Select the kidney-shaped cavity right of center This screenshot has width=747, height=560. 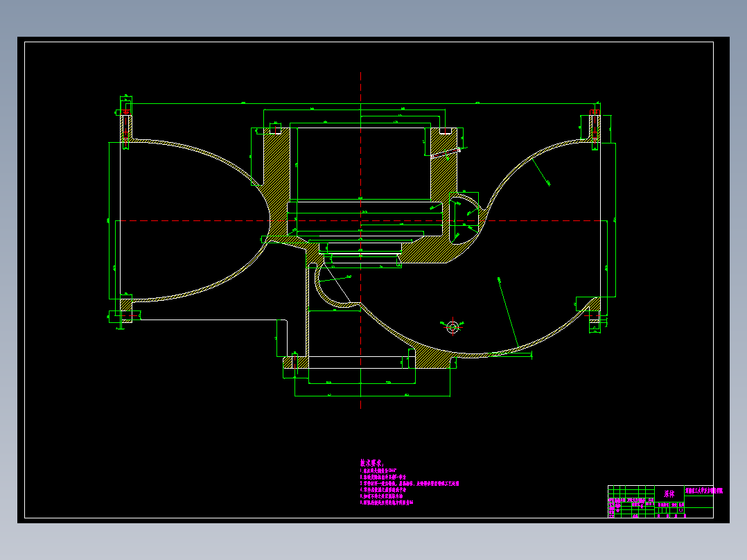click(463, 219)
